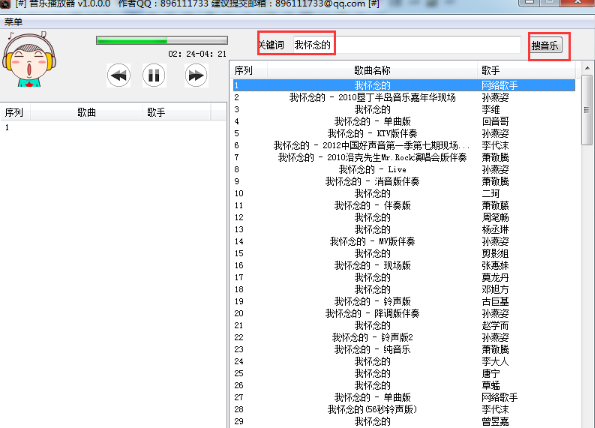Click scrollbar up arrow in results list

(x=587, y=68)
